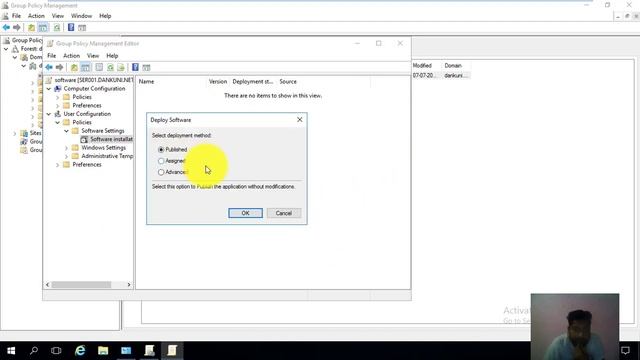
Task: Close the Deploy Software dialog
Action: tap(300, 120)
